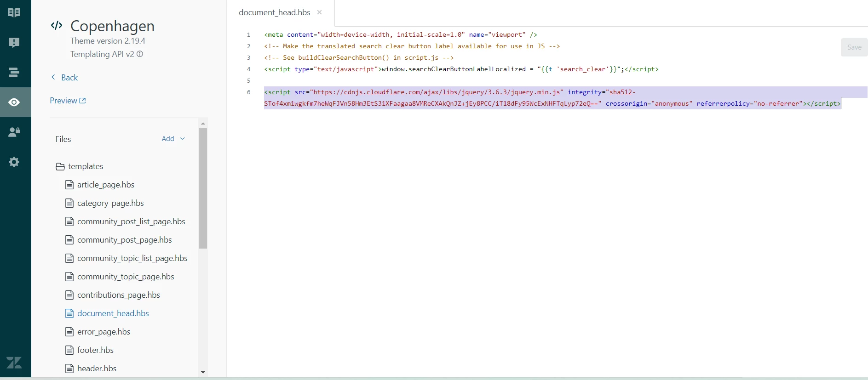This screenshot has width=868, height=380.
Task: Click the file list scroll down arrow
Action: click(x=203, y=372)
